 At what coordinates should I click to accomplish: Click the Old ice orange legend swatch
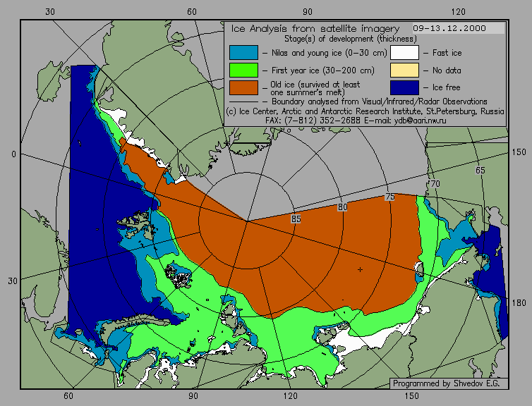(243, 87)
